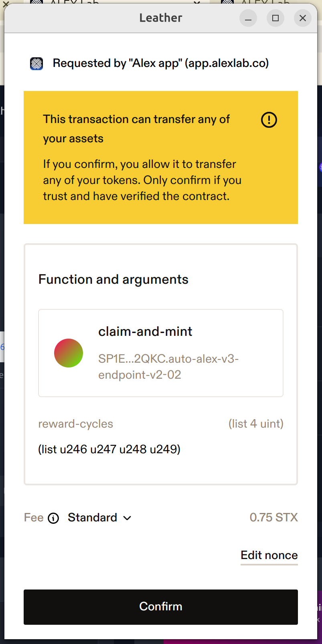
Task: Click the Requested by "Alex app" text
Action: pos(161,63)
